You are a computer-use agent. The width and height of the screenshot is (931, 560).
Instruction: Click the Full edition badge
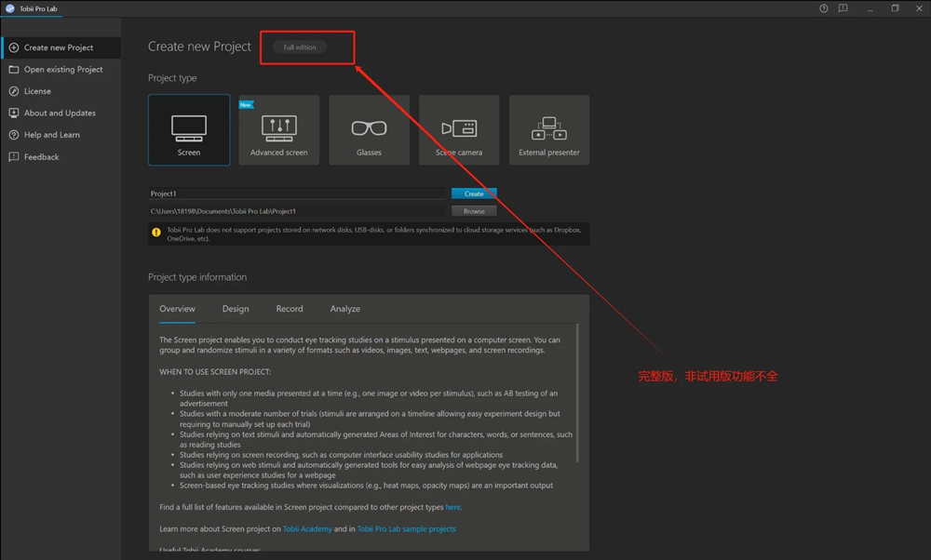300,47
